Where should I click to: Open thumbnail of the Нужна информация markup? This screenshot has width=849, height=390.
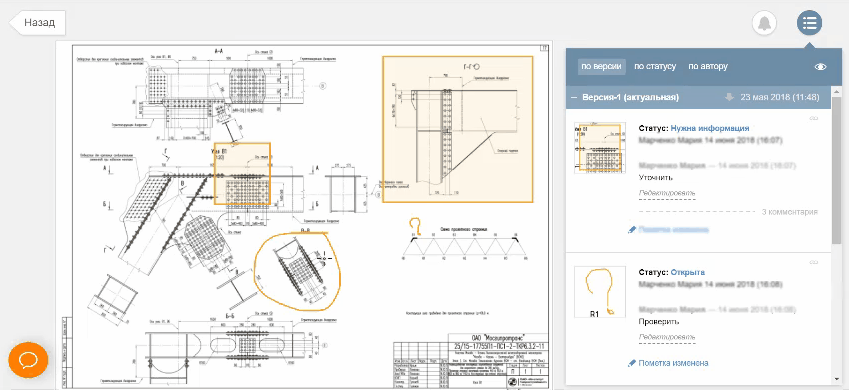click(599, 148)
